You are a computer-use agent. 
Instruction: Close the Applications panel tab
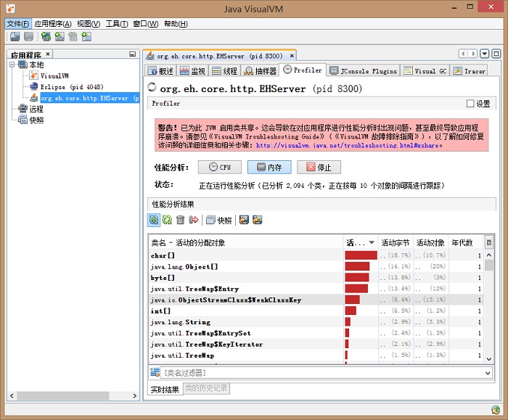click(48, 54)
